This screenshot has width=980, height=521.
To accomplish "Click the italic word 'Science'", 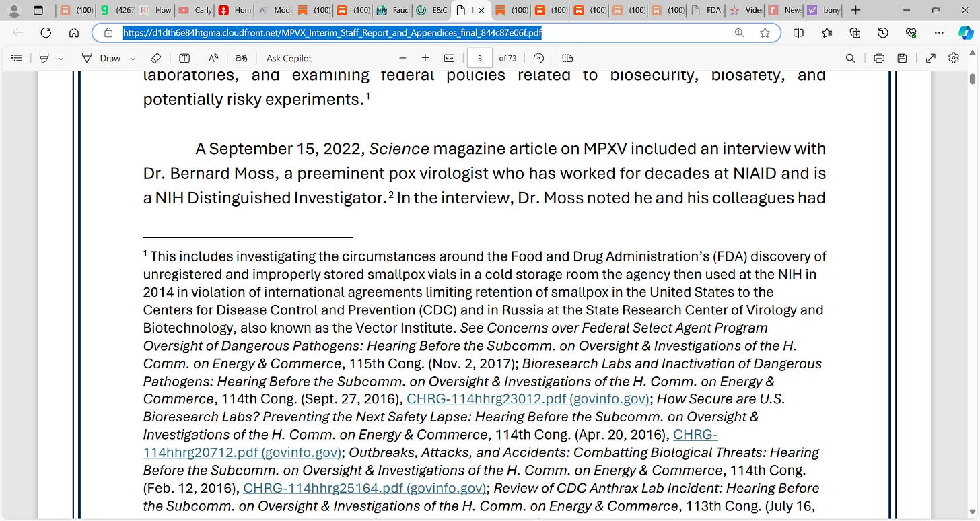I will [x=399, y=149].
